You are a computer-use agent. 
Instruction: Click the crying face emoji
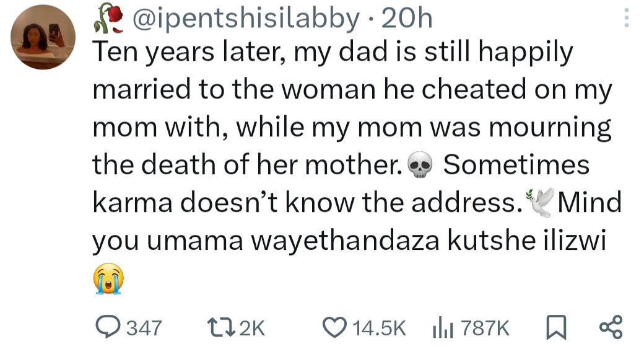108,279
